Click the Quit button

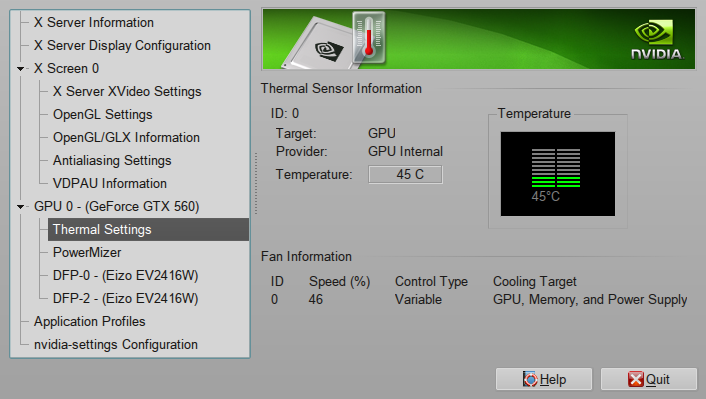coord(649,379)
